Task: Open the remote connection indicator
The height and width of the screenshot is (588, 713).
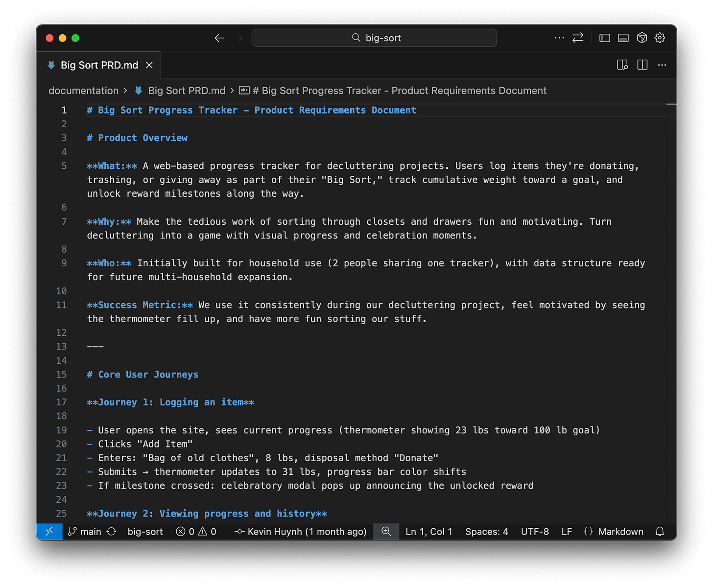Action: 49,531
